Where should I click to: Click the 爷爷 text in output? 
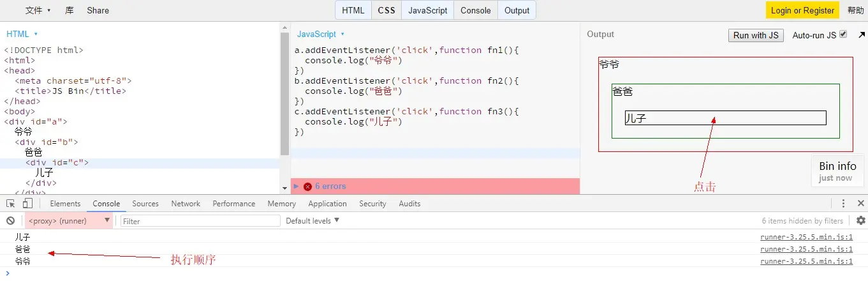(609, 65)
